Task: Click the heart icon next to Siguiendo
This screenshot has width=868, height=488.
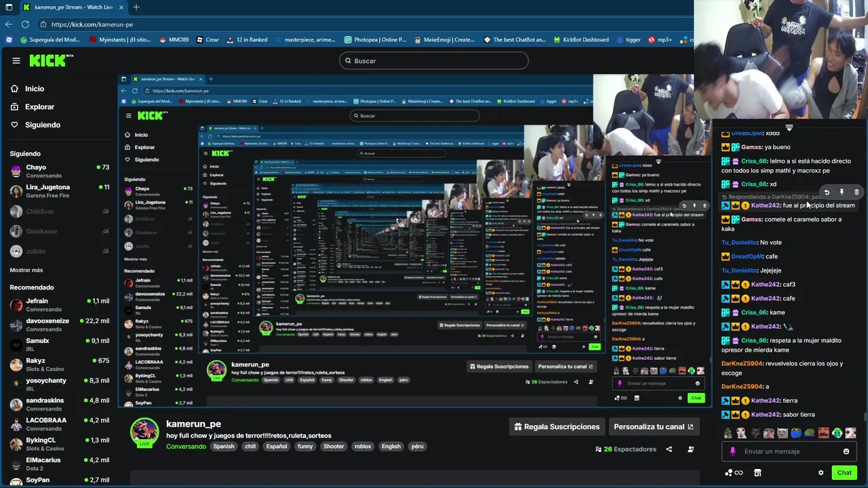Action: [15, 125]
